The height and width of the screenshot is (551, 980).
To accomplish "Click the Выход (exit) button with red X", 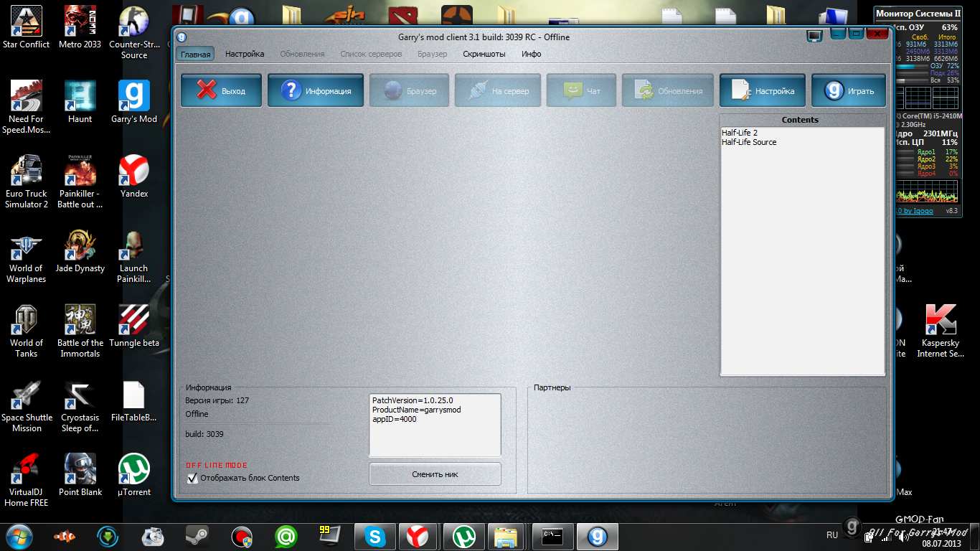I will point(221,91).
